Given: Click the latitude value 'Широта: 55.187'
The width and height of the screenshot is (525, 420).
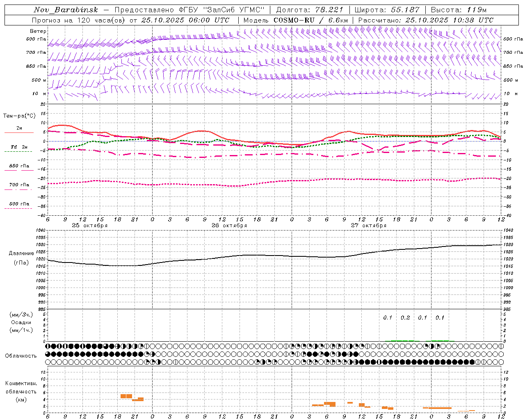Looking at the screenshot, I should click(x=387, y=10).
